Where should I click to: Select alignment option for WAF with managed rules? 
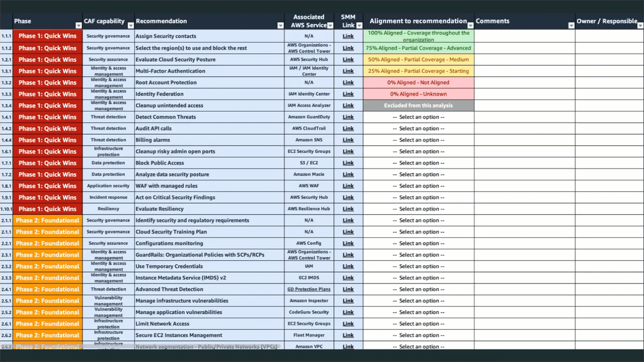coord(419,186)
